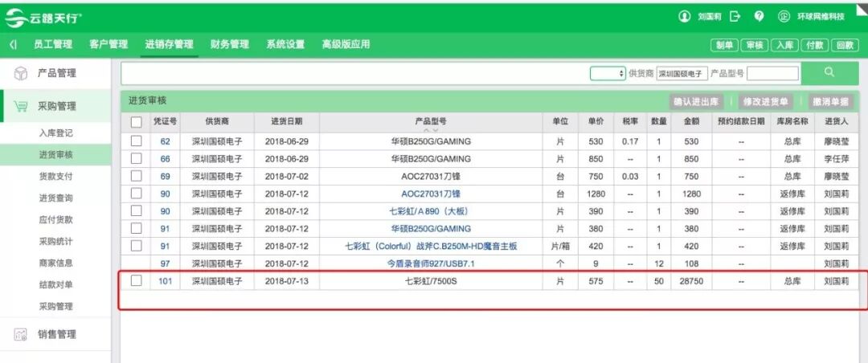Open product link 今盾录音师927/USB7.1
The height and width of the screenshot is (363, 868).
point(431,263)
